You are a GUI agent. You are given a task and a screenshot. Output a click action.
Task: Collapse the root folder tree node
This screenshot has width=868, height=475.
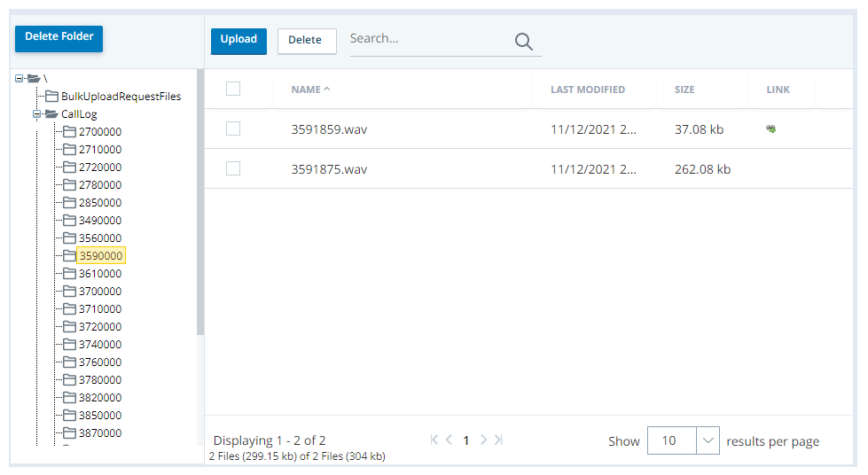19,78
